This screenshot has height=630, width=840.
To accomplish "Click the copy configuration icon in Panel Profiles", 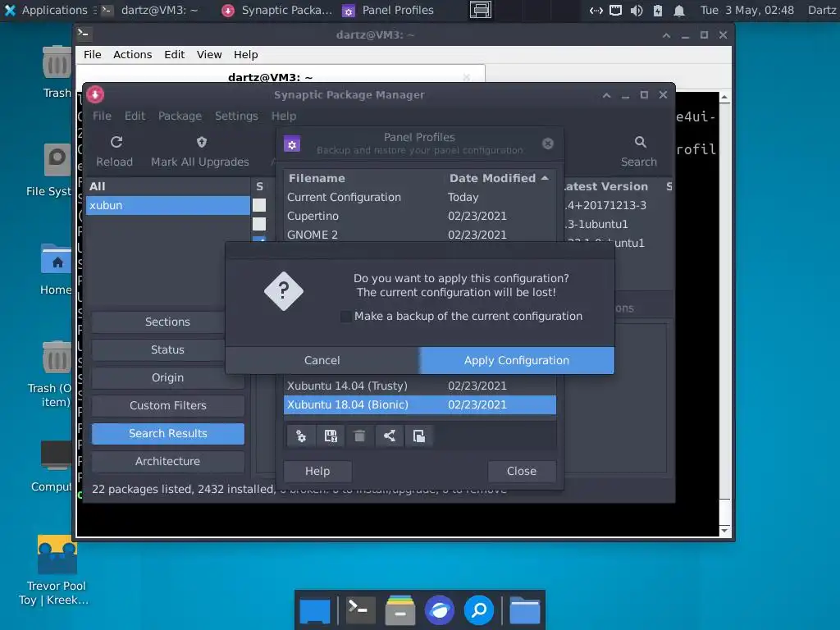I will click(419, 436).
